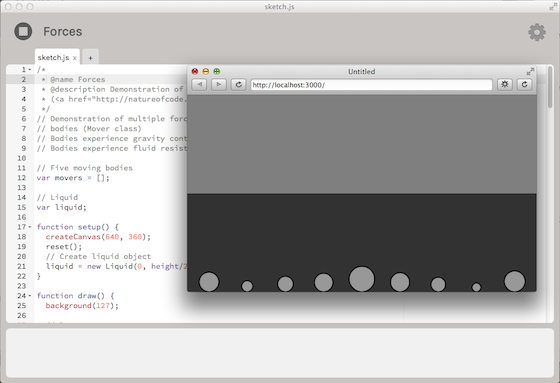Open preview window's gear settings button

(505, 84)
